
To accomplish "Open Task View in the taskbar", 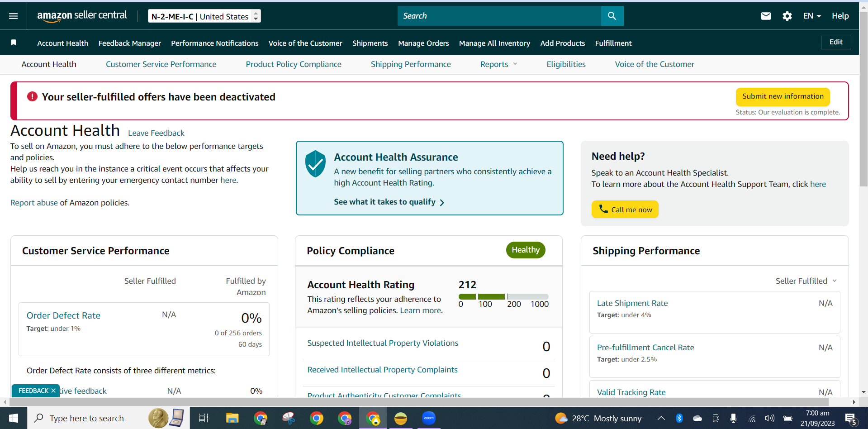I will point(204,418).
